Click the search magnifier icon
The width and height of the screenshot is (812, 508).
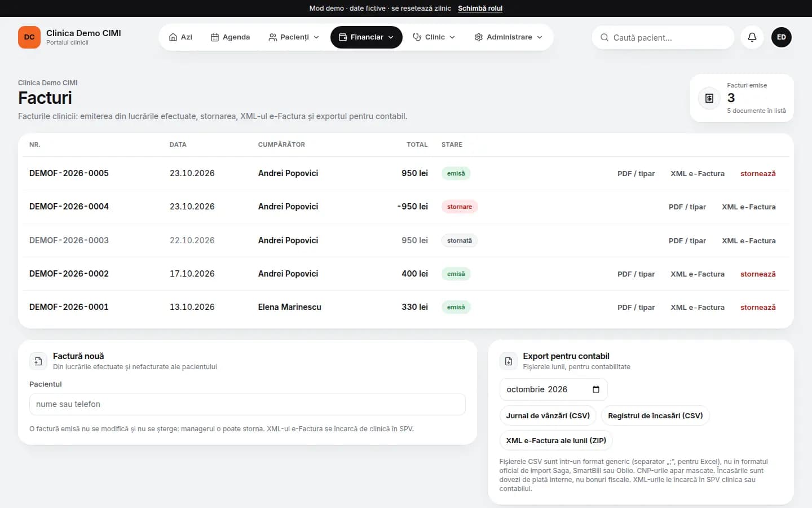[x=604, y=37]
